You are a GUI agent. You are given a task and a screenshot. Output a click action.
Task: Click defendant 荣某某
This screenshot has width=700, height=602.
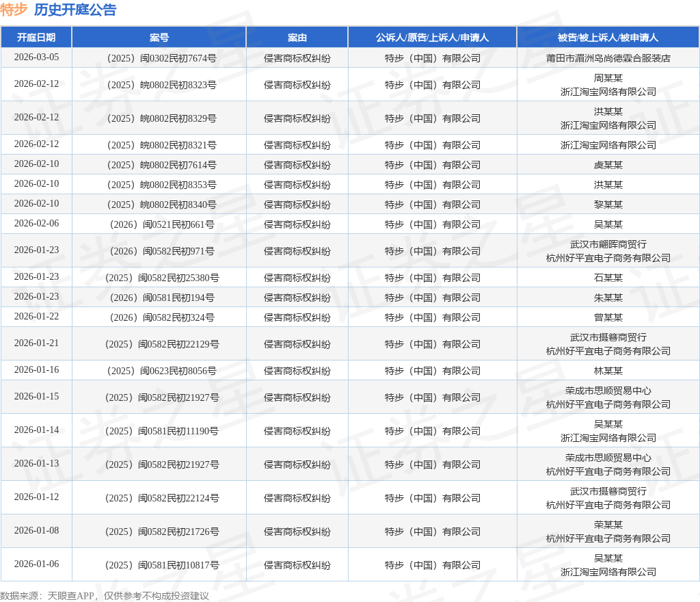[608, 525]
